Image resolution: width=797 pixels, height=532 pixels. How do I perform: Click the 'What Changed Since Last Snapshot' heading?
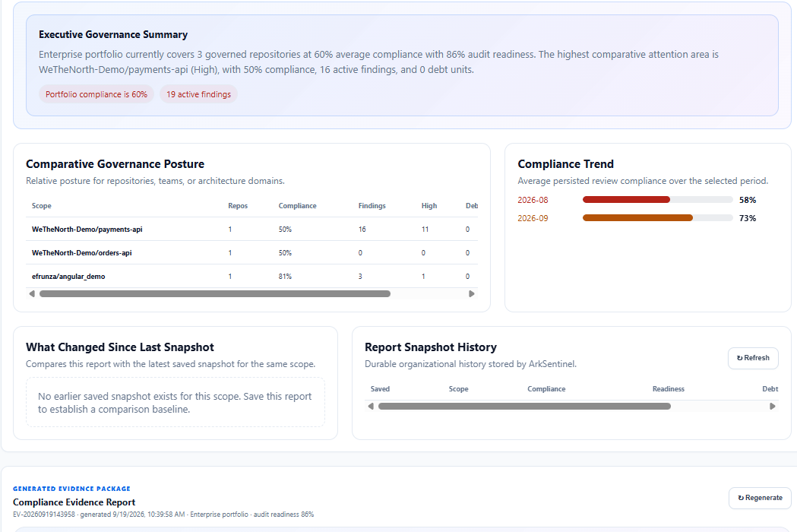tap(120, 347)
